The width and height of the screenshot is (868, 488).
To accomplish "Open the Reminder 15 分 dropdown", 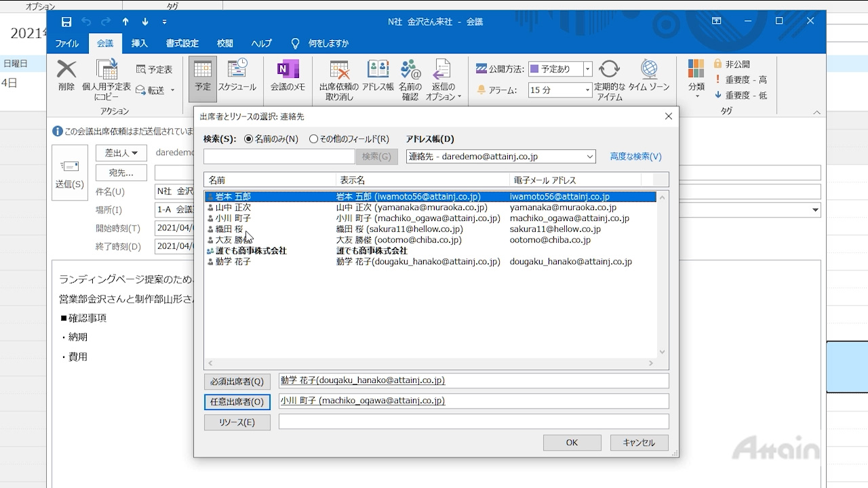I will (587, 90).
